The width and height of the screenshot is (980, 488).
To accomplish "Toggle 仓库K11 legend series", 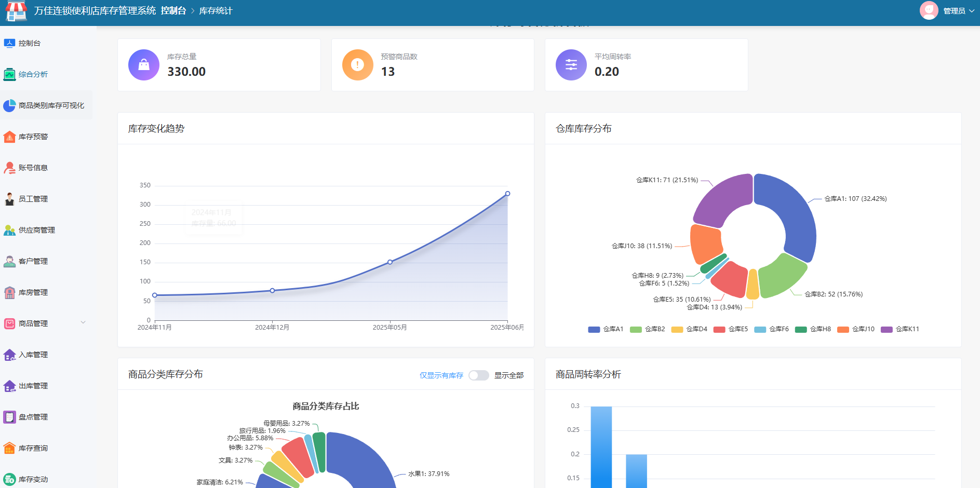I will pyautogui.click(x=900, y=329).
